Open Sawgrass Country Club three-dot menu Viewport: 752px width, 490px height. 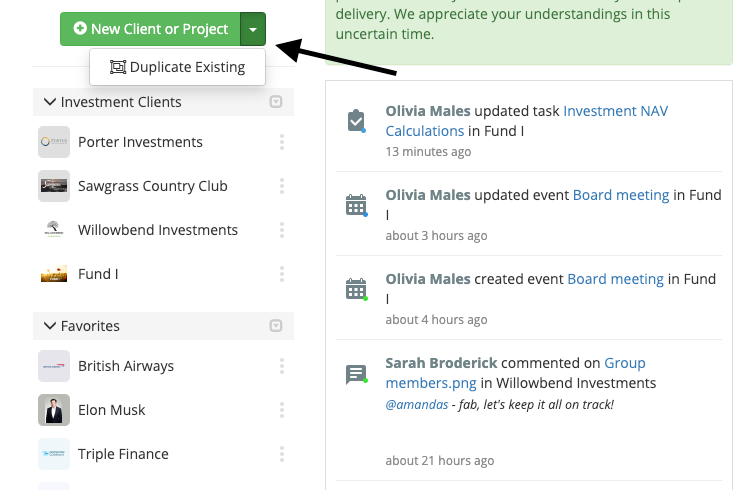[x=282, y=186]
